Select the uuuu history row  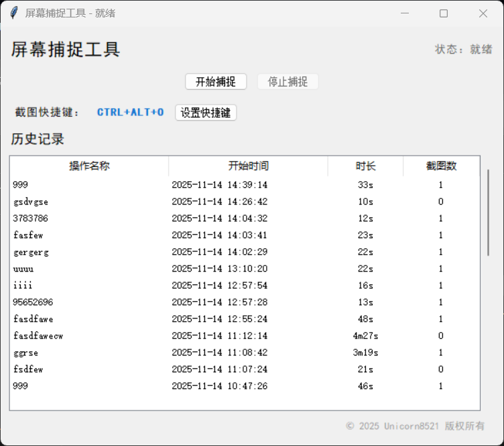point(245,268)
